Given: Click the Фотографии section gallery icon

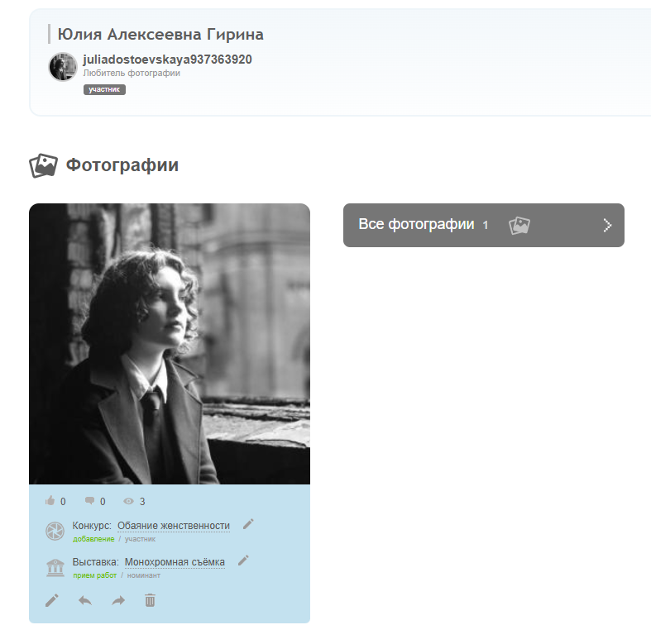Looking at the screenshot, I should tap(43, 165).
